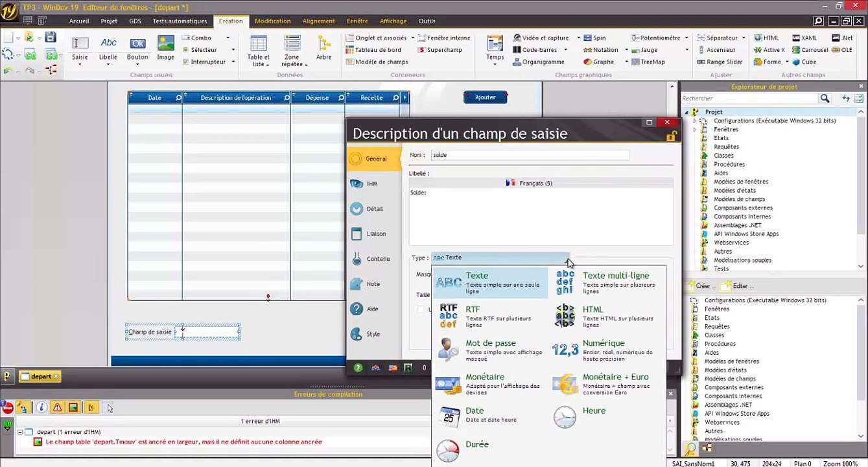Choose the Mot de passe type
The height and width of the screenshot is (467, 868).
pyautogui.click(x=490, y=350)
